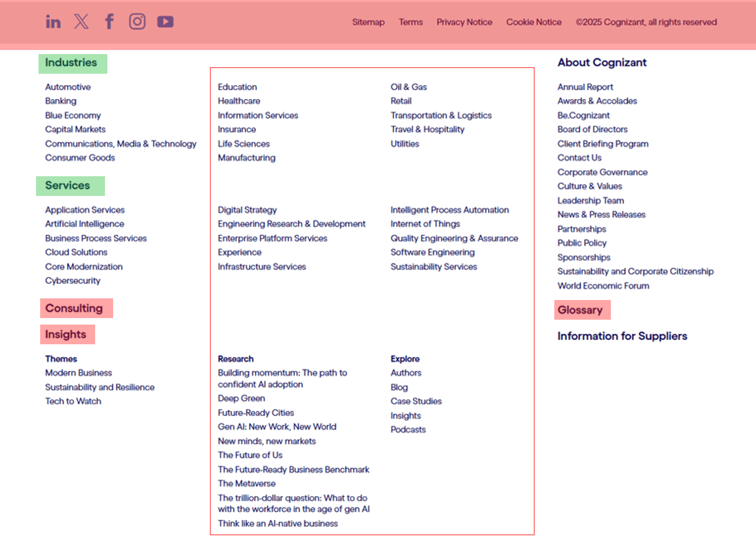
Task: Open the Deep Green research link
Action: pyautogui.click(x=241, y=398)
